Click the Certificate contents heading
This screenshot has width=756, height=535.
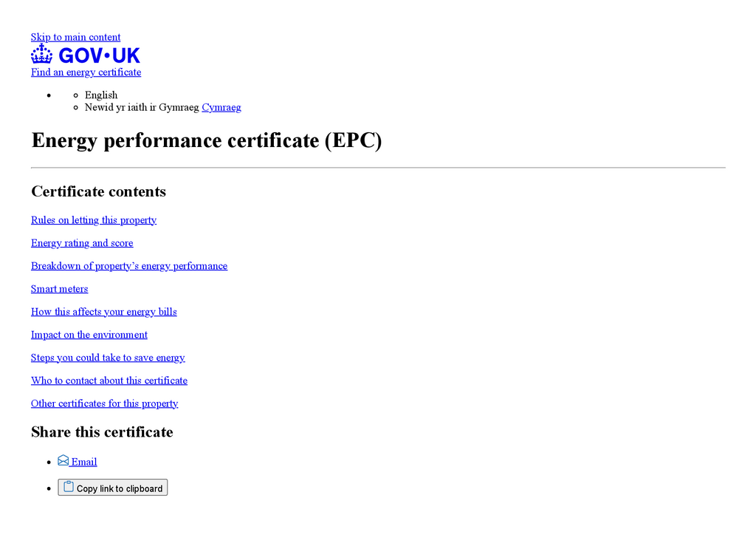tap(98, 191)
